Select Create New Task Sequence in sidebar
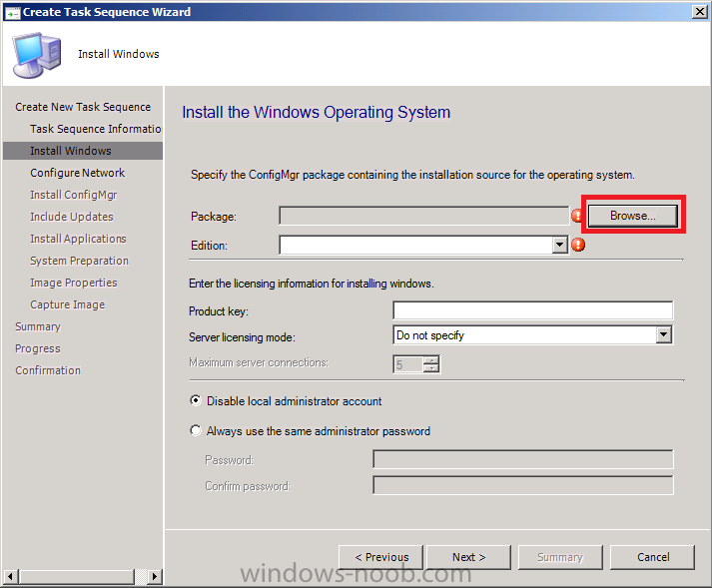The image size is (712, 588). pos(83,107)
